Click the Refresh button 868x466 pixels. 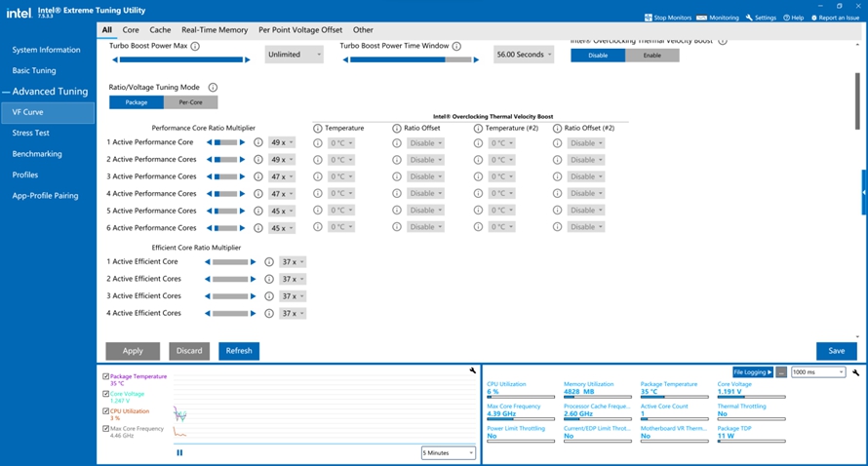239,351
